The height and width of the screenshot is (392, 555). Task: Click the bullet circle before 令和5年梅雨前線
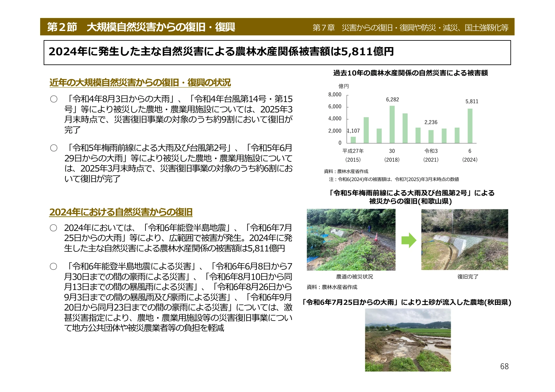click(x=54, y=148)
